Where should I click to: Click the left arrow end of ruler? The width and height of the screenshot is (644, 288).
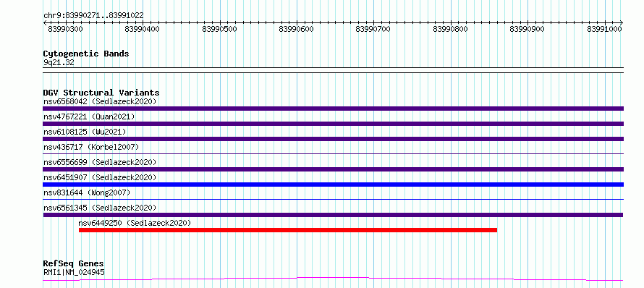coord(45,22)
